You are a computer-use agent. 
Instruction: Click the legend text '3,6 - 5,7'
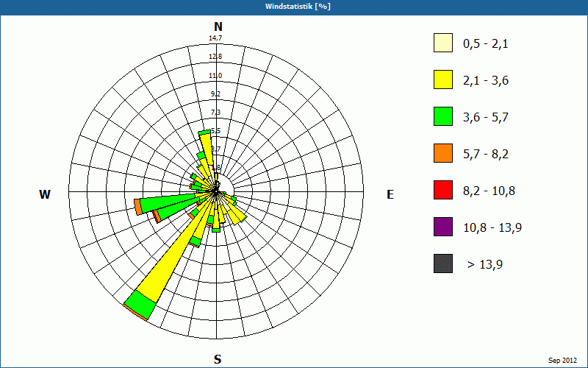click(486, 118)
